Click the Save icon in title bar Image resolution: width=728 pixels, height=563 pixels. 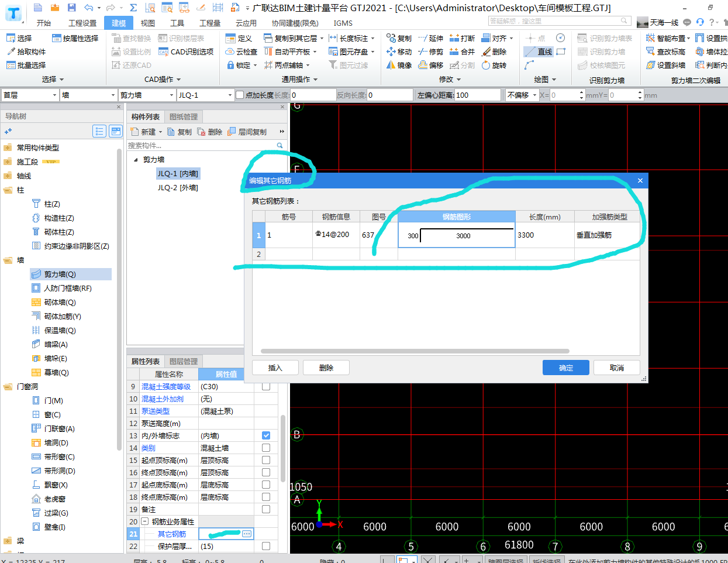[x=71, y=8]
